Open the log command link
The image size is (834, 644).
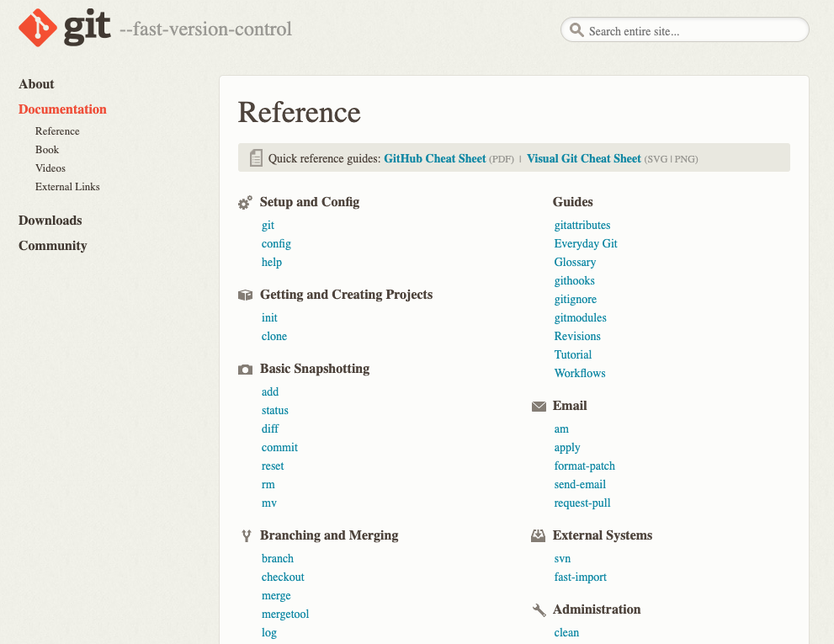268,633
